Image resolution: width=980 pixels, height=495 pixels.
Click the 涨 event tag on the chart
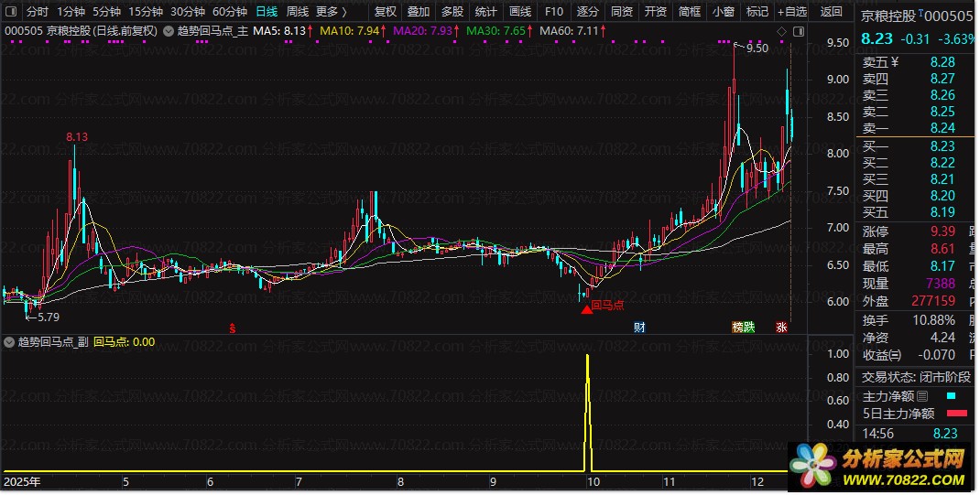click(x=781, y=327)
